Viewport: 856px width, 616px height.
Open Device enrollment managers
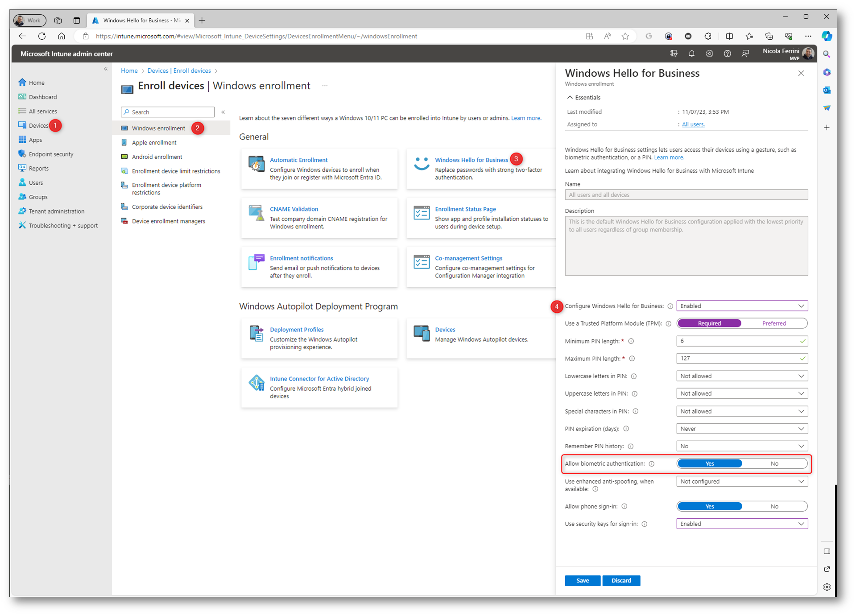click(x=168, y=221)
